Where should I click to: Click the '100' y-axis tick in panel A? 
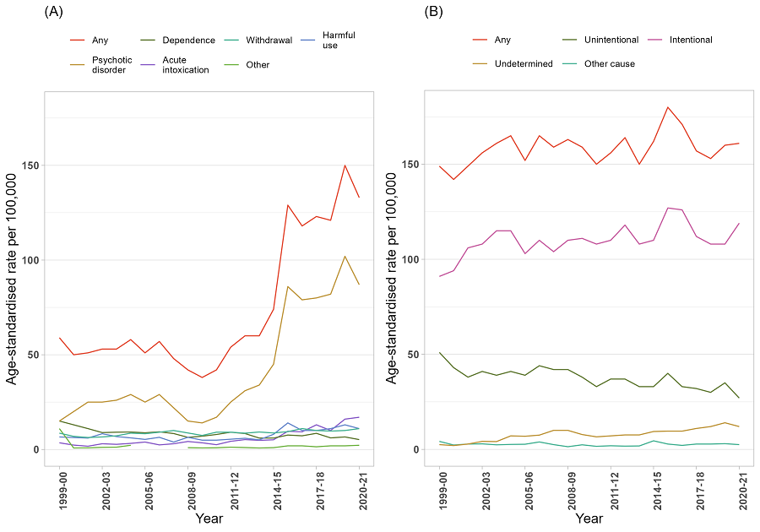(30, 260)
